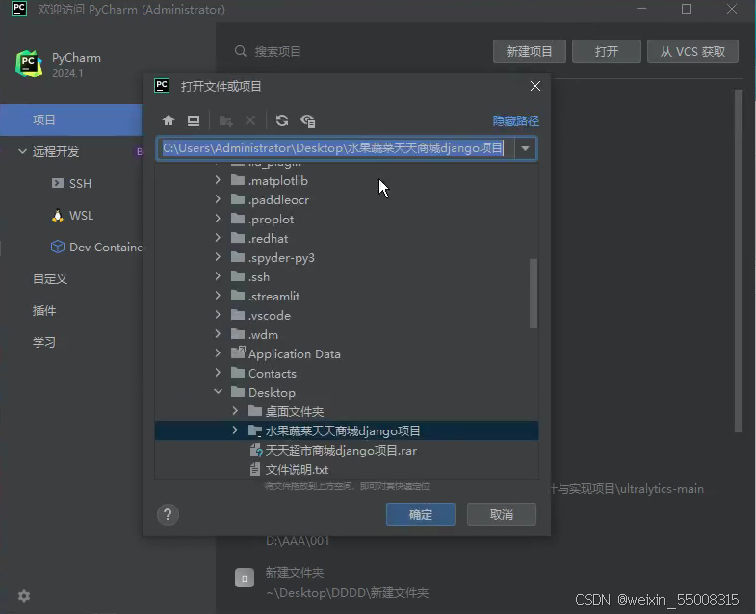Image resolution: width=756 pixels, height=614 pixels.
Task: Click the path input field
Action: 335,148
